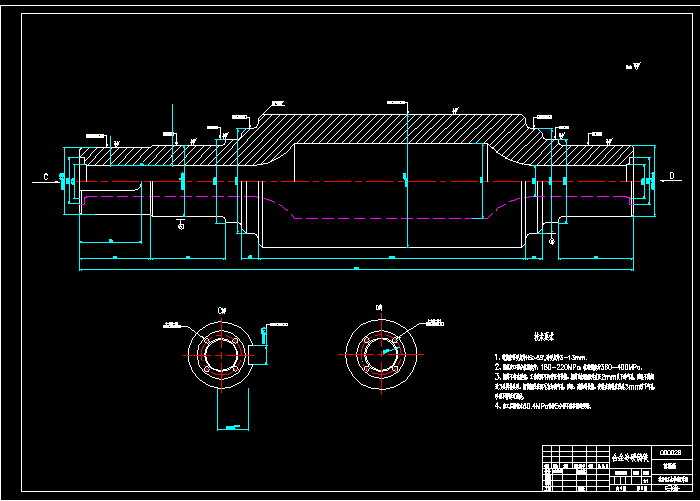Select the leader note left of the C view
Image resolution: width=700 pixels, height=501 pixels.
172,325
